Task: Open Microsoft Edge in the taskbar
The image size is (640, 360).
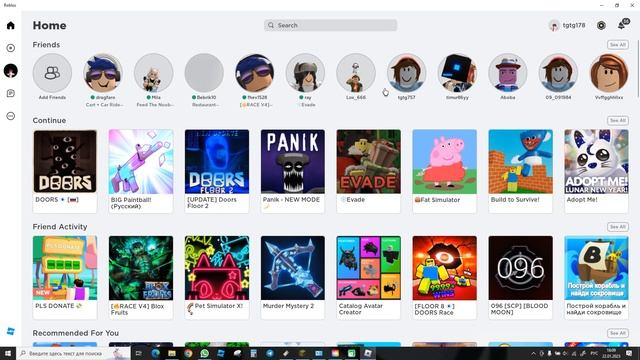Action: tap(156, 353)
